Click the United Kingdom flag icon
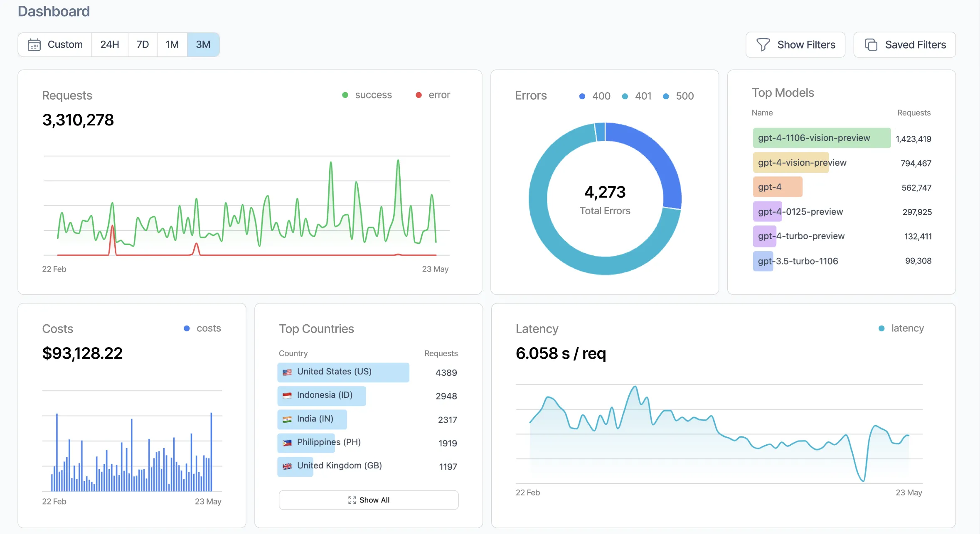Viewport: 980px width, 534px height. pyautogui.click(x=288, y=466)
